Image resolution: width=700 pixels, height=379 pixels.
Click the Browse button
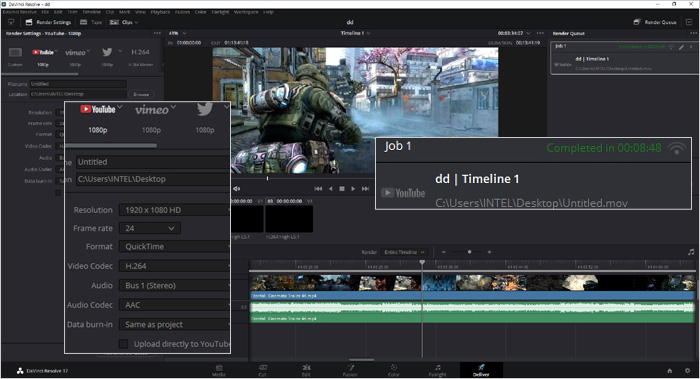coord(141,94)
